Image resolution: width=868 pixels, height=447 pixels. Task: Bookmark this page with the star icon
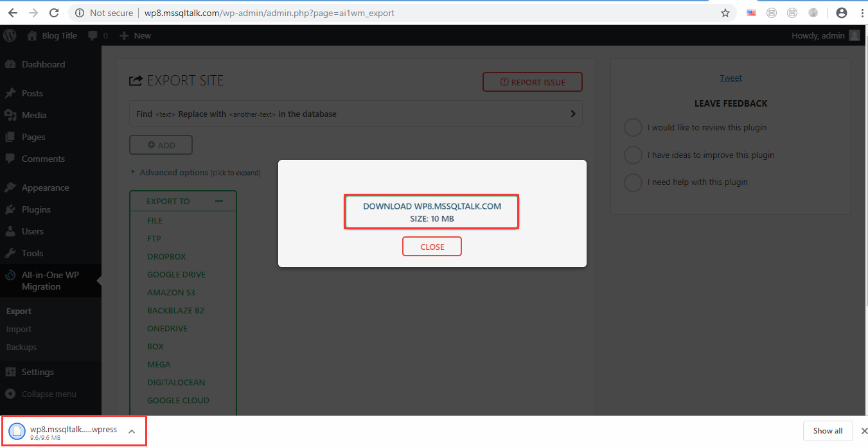point(725,13)
